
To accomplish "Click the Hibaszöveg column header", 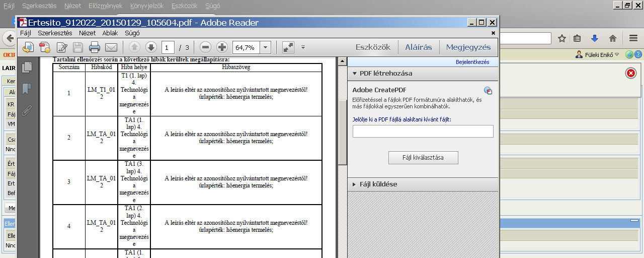I will click(x=236, y=67).
